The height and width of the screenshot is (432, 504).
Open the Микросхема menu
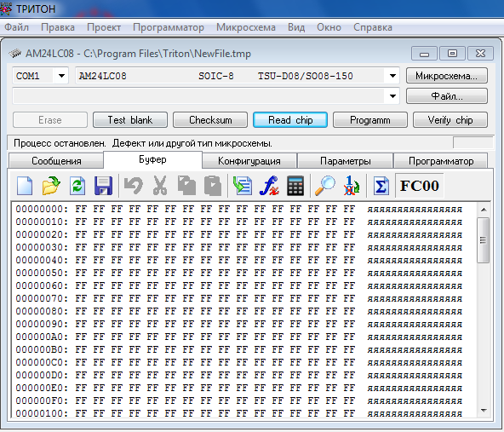tap(246, 27)
